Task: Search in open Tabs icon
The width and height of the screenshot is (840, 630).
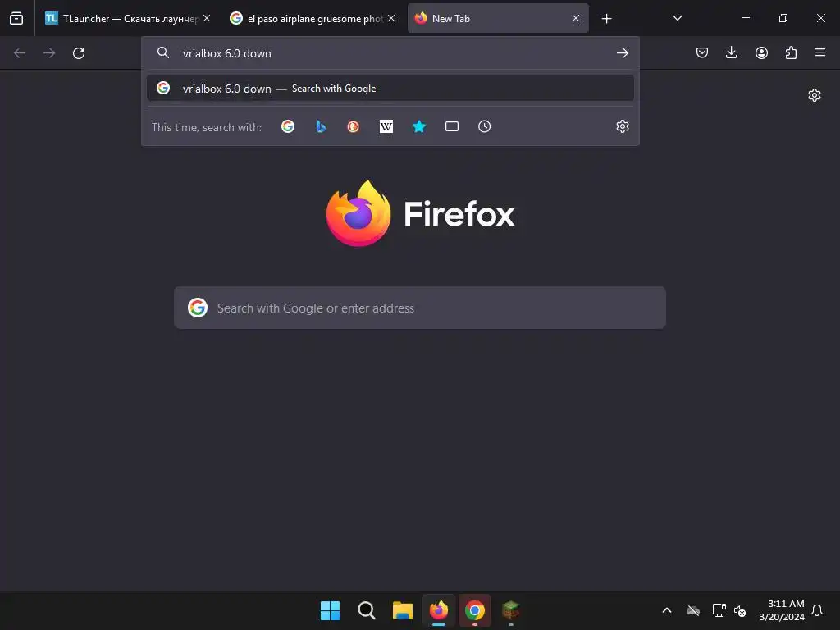Action: click(x=452, y=127)
